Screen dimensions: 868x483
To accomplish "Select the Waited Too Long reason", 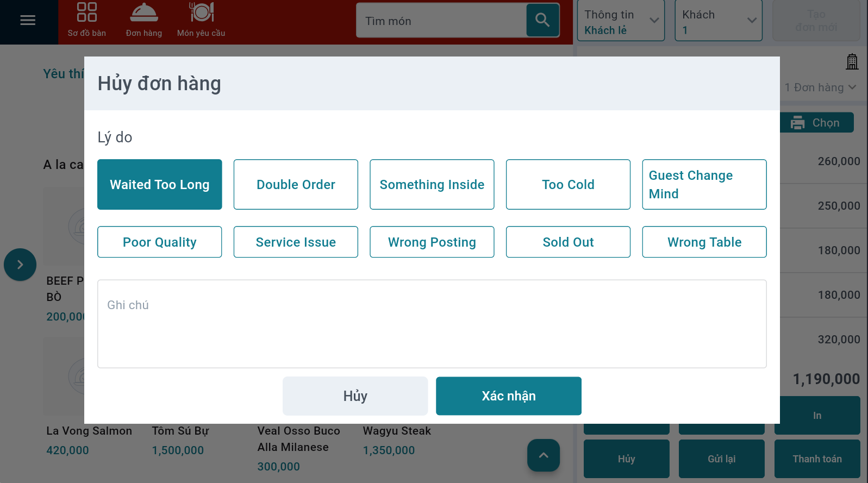I will pyautogui.click(x=160, y=185).
